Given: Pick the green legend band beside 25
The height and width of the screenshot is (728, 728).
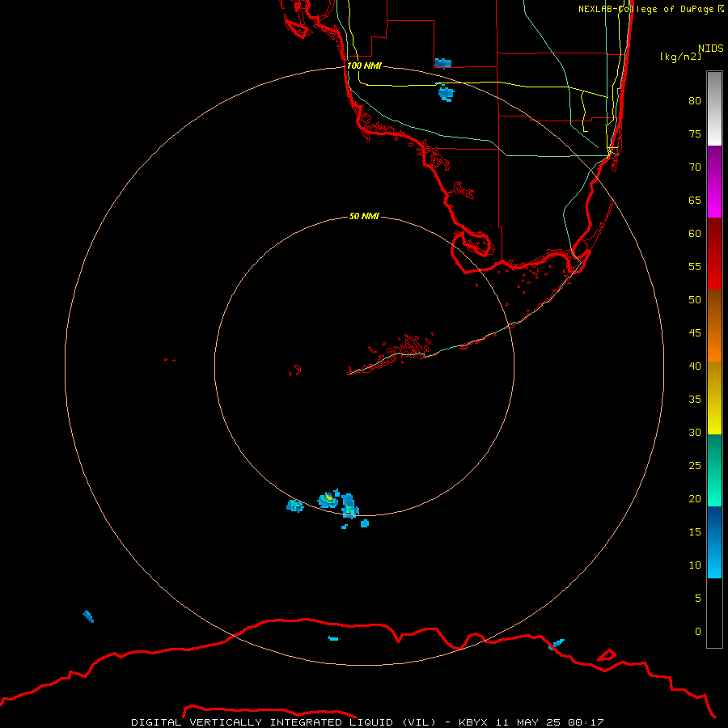Looking at the screenshot, I should tap(714, 470).
